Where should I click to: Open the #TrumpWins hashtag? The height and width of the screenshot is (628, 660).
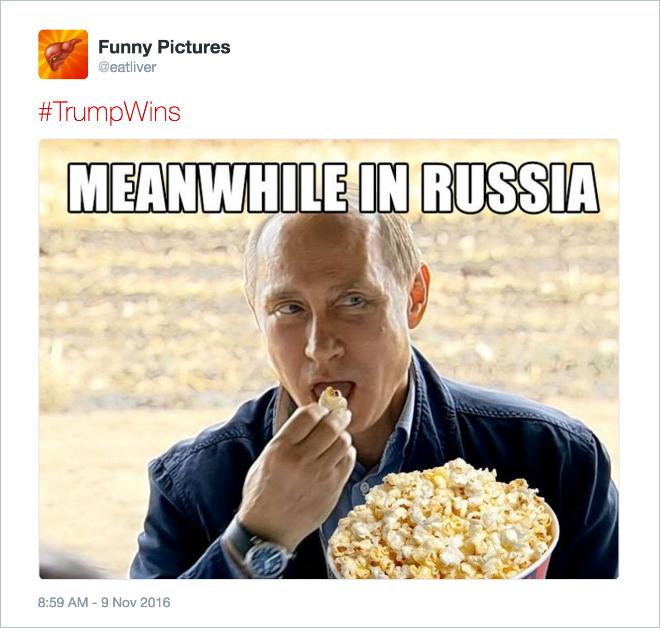[109, 112]
